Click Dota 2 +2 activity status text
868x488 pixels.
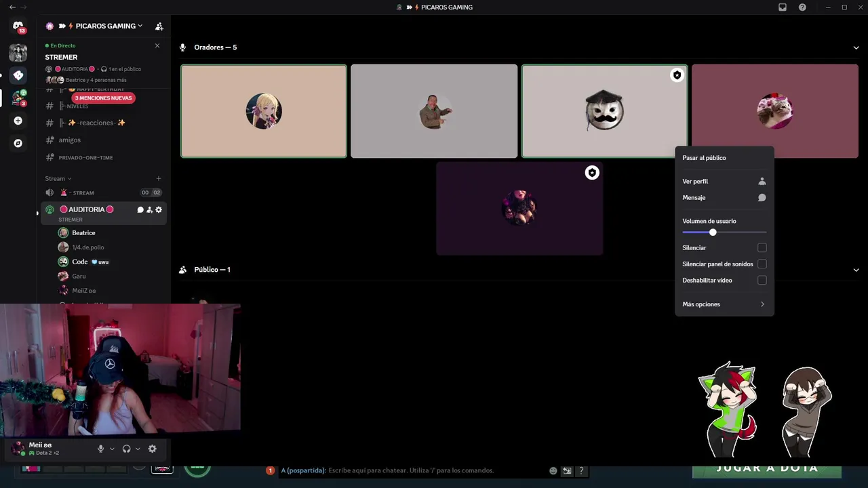click(x=47, y=453)
